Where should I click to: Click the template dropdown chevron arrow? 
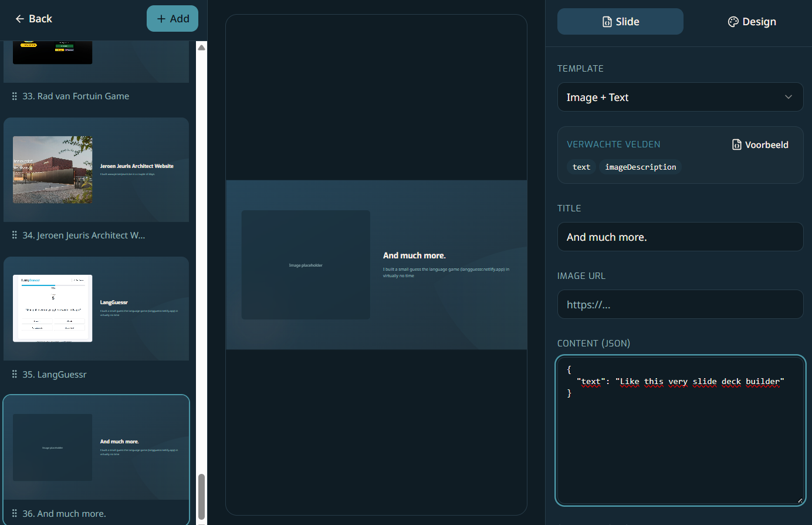[788, 97]
